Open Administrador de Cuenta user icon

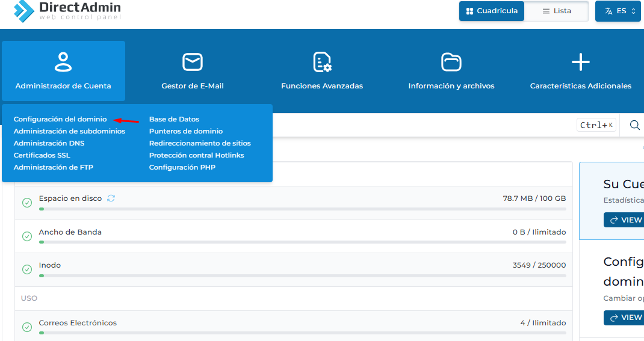(63, 61)
